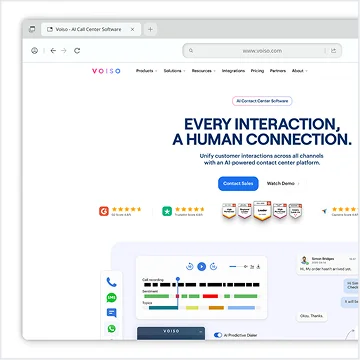Select the green SMS channel icon

coord(111,297)
